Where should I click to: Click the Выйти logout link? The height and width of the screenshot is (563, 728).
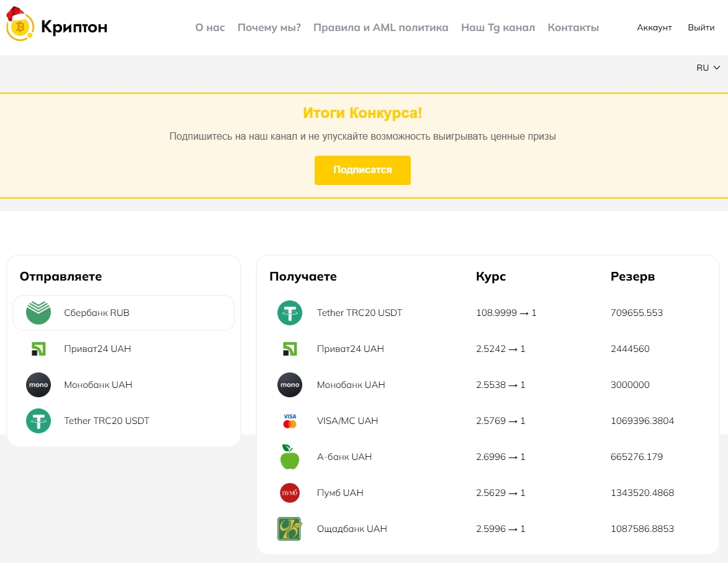tap(701, 27)
